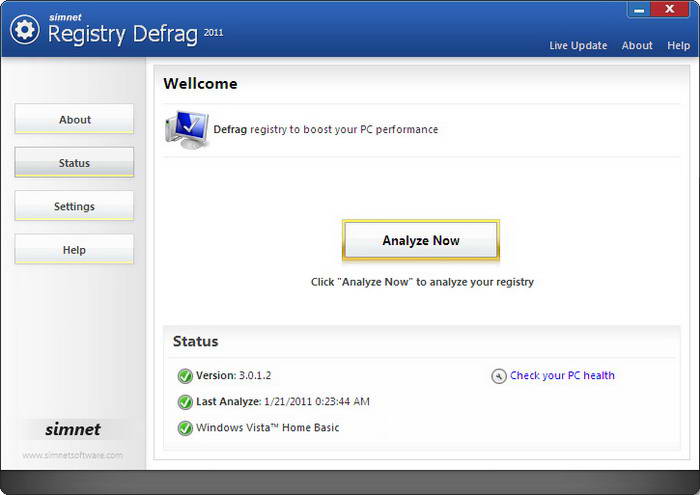
Task: Click green check icon beside Windows Vista
Action: (x=185, y=428)
